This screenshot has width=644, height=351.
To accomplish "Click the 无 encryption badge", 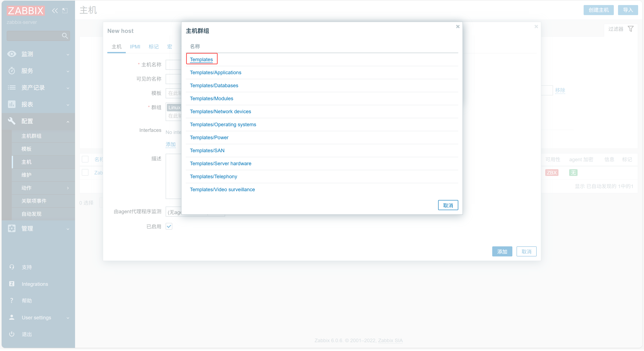I will [x=573, y=173].
